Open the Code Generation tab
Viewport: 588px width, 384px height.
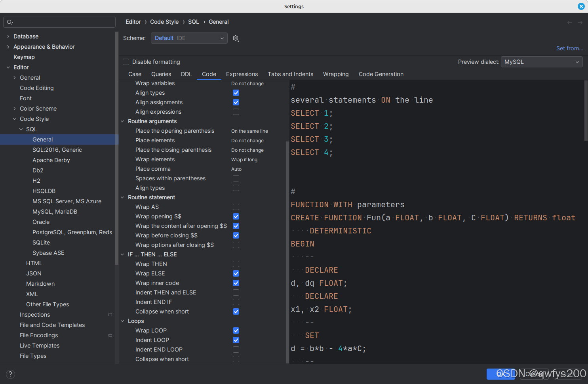[381, 74]
